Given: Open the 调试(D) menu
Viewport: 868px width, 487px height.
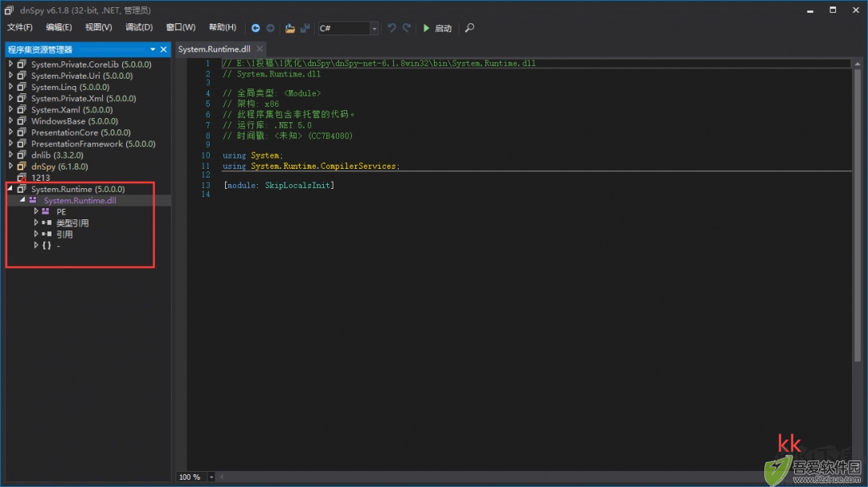Looking at the screenshot, I should click(139, 27).
